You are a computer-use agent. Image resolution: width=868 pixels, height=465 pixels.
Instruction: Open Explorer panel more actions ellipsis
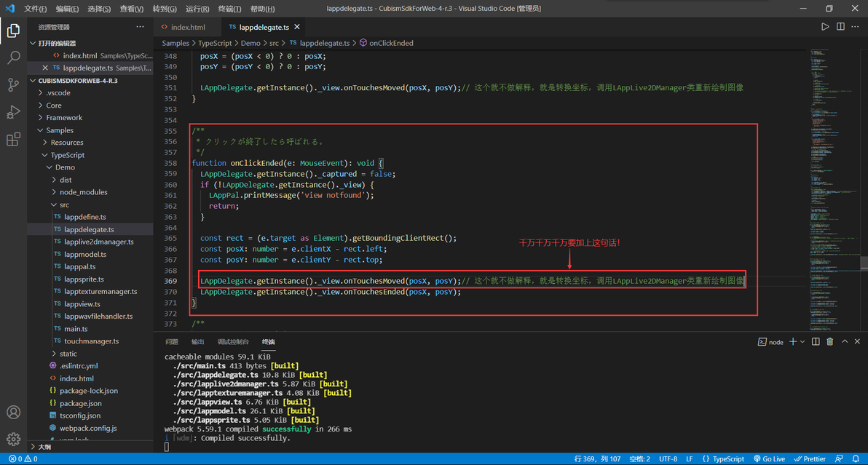click(140, 26)
